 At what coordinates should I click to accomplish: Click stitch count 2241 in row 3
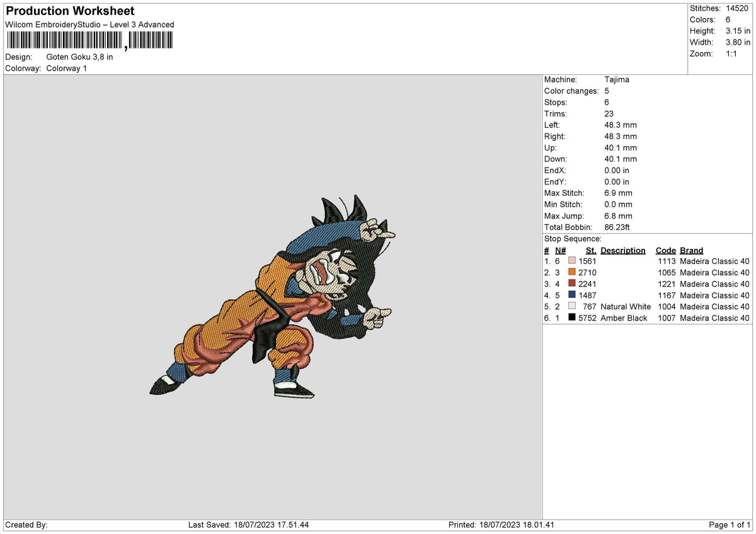click(587, 284)
